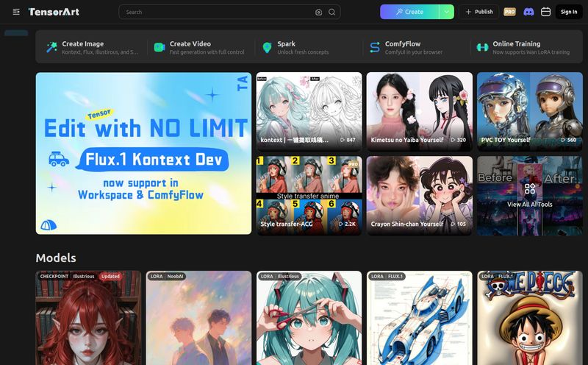588x365 pixels.
Task: Click the magnifier search icon
Action: click(x=332, y=12)
